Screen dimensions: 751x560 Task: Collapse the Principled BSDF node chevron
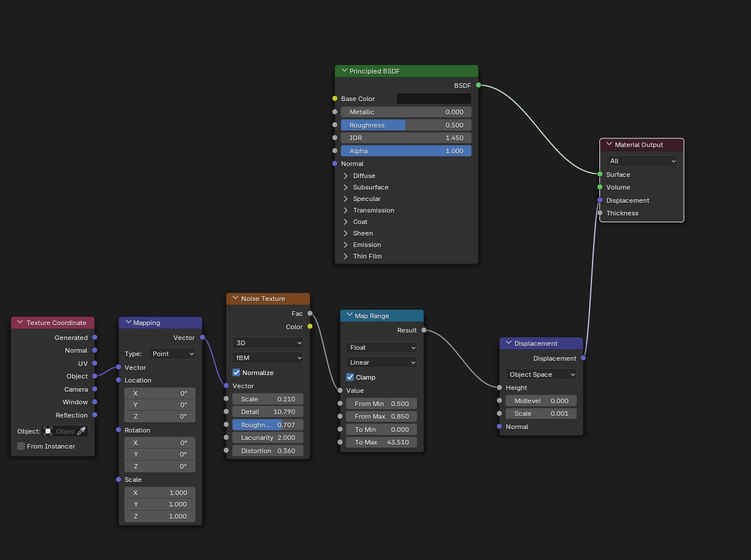tap(344, 71)
